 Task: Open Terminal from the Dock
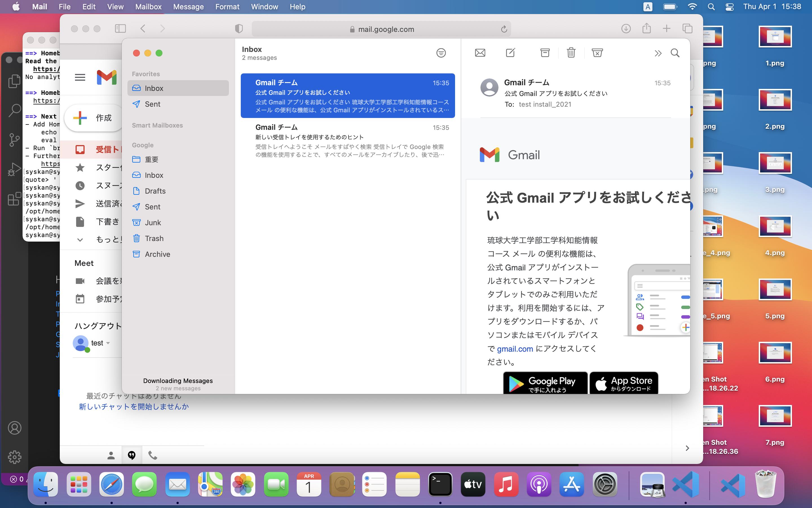pos(440,484)
